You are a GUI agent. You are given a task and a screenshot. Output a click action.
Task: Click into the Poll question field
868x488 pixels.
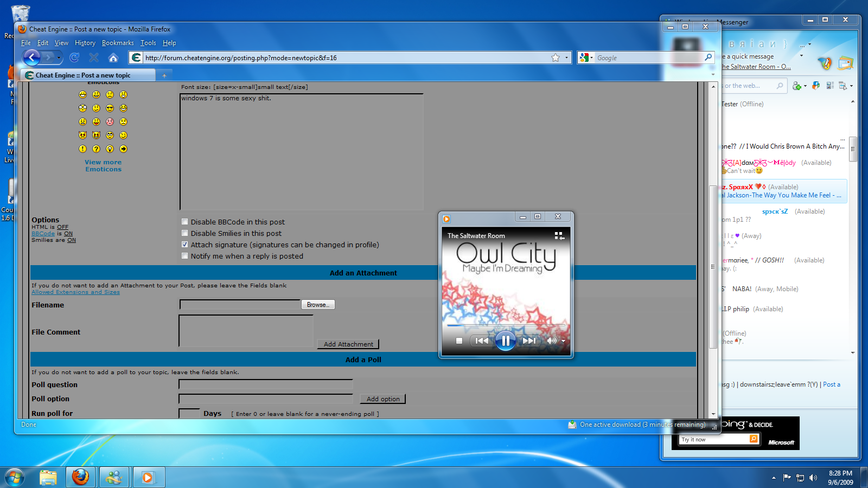pyautogui.click(x=266, y=384)
